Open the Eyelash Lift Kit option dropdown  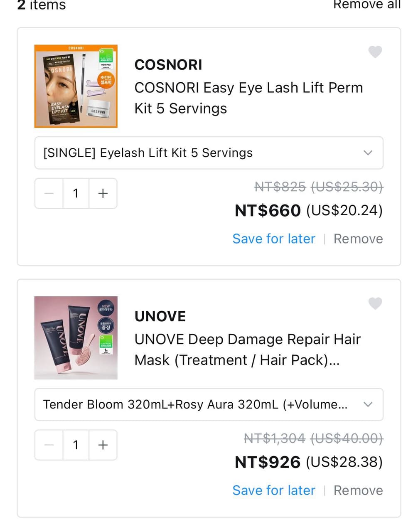[x=209, y=153]
